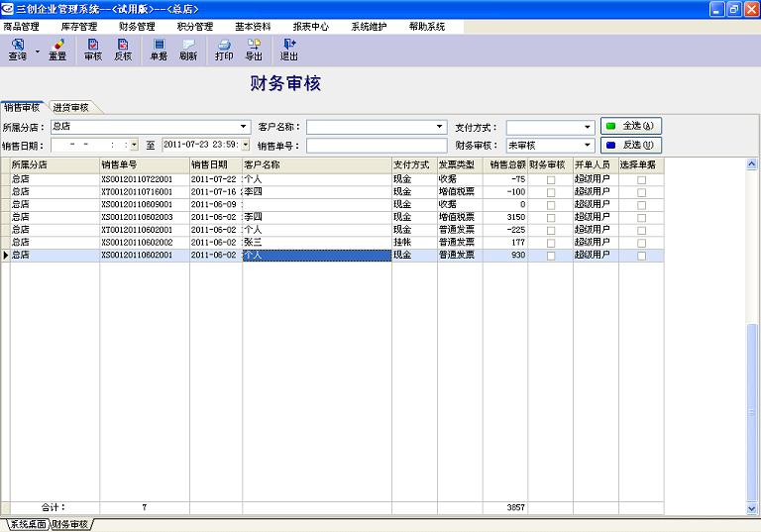Image resolution: width=761 pixels, height=532 pixels.
Task: Open the 系统维护 menu
Action: [x=369, y=27]
